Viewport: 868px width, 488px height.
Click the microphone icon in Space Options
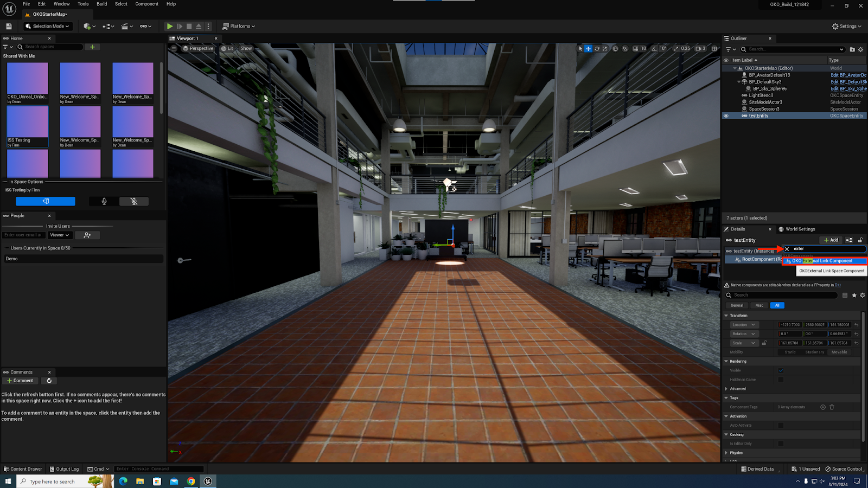tap(104, 201)
